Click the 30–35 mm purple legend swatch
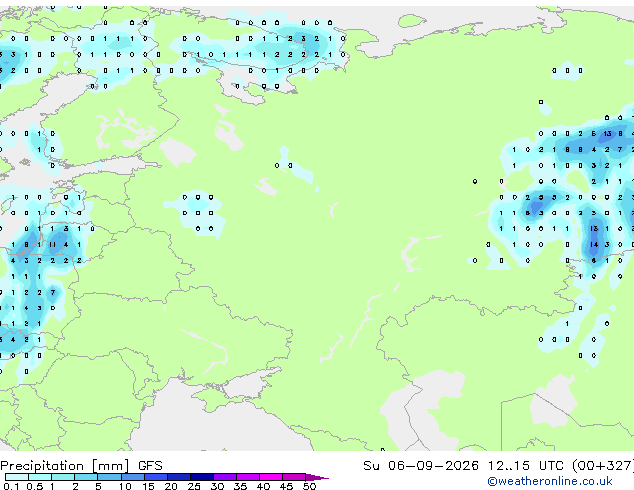Viewport: 634px width, 490px height. [225, 477]
